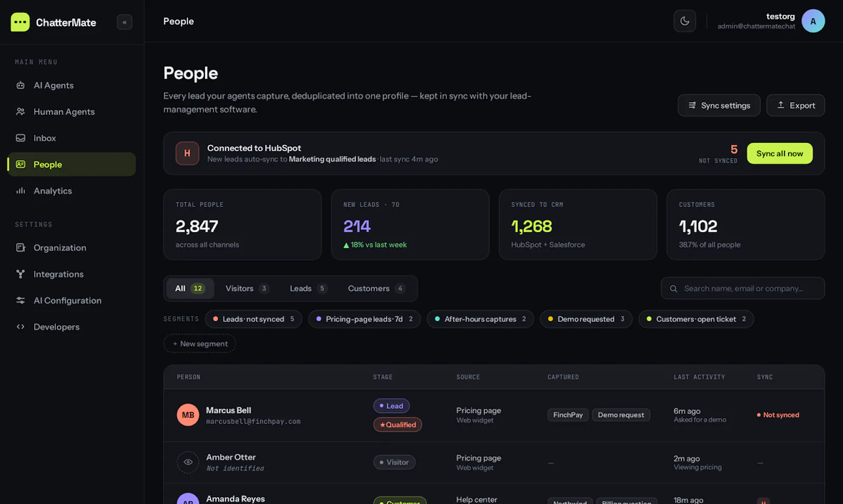Image resolution: width=843 pixels, height=504 pixels.
Task: Switch to the Leads tab
Action: tap(308, 289)
